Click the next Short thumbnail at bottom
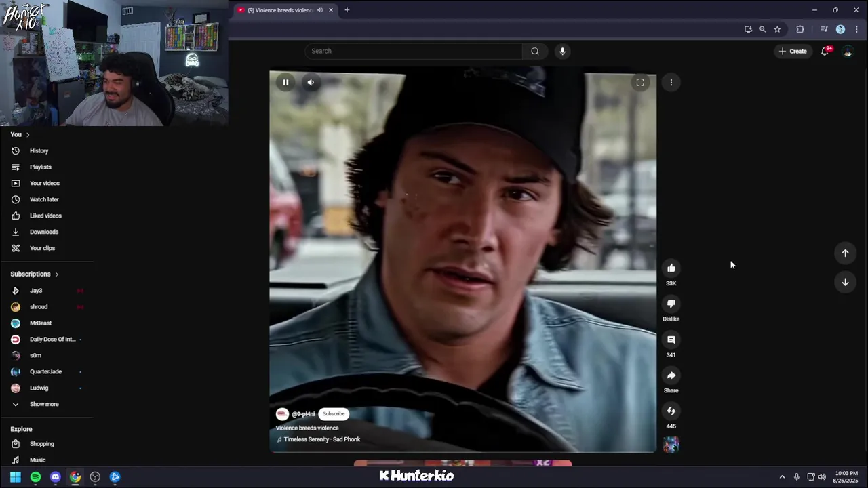Screen dimensions: 868x488 click(462, 464)
